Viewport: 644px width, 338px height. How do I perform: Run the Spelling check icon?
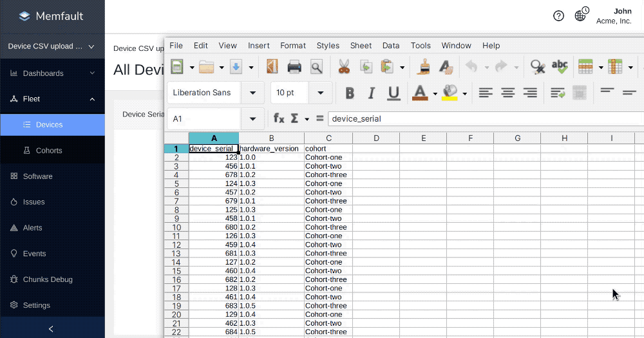click(x=560, y=67)
